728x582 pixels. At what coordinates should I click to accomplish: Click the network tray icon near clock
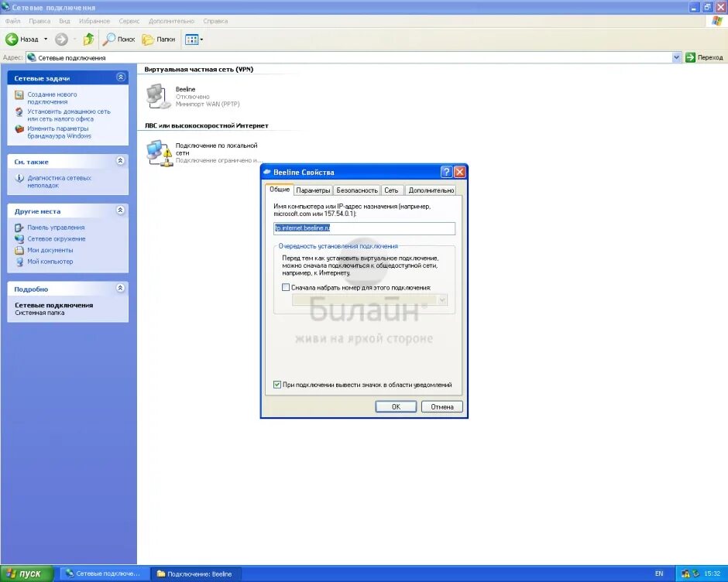click(685, 573)
